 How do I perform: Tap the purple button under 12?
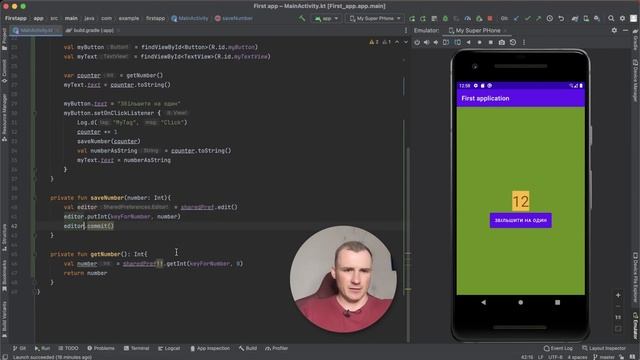pos(520,220)
